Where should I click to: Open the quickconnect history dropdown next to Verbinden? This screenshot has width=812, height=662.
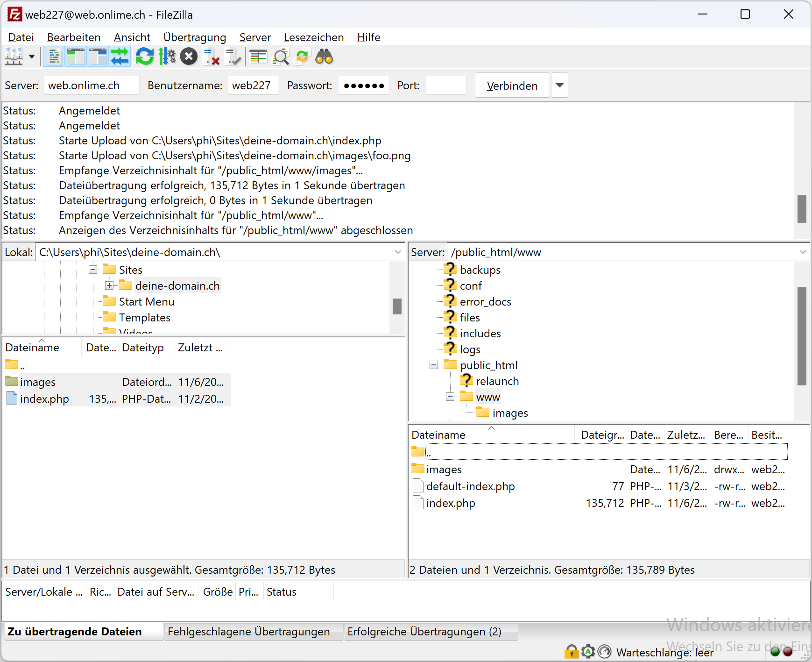(559, 85)
